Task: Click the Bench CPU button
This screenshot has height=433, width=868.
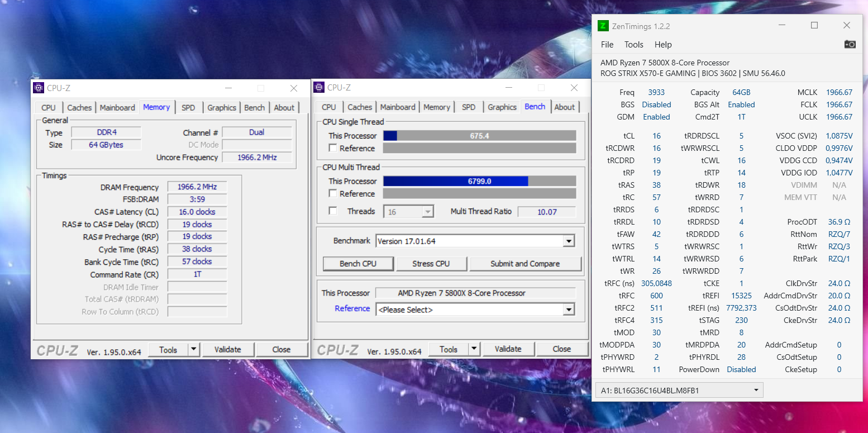Action: pos(358,264)
